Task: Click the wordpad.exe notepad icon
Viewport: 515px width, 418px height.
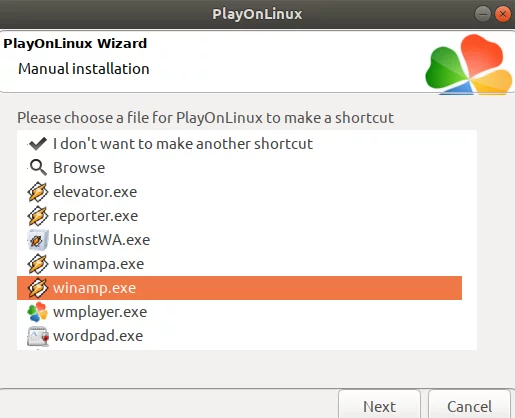Action: [x=38, y=336]
